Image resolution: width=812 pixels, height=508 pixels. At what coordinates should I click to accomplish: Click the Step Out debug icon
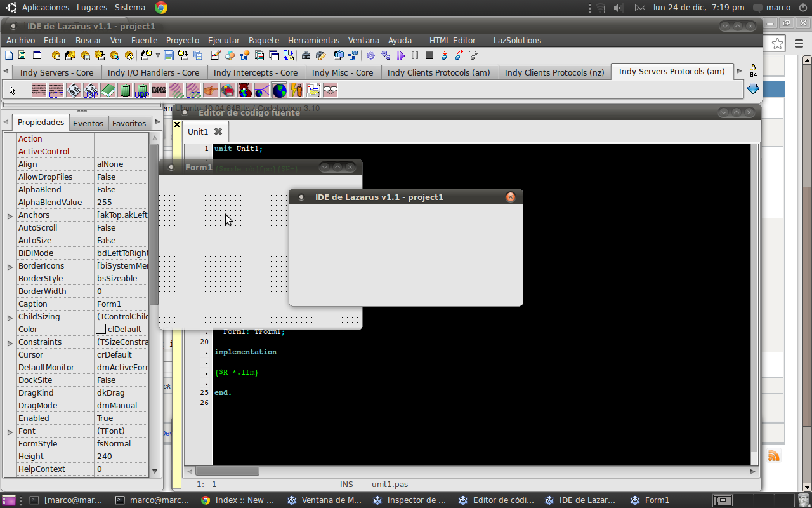(473, 55)
